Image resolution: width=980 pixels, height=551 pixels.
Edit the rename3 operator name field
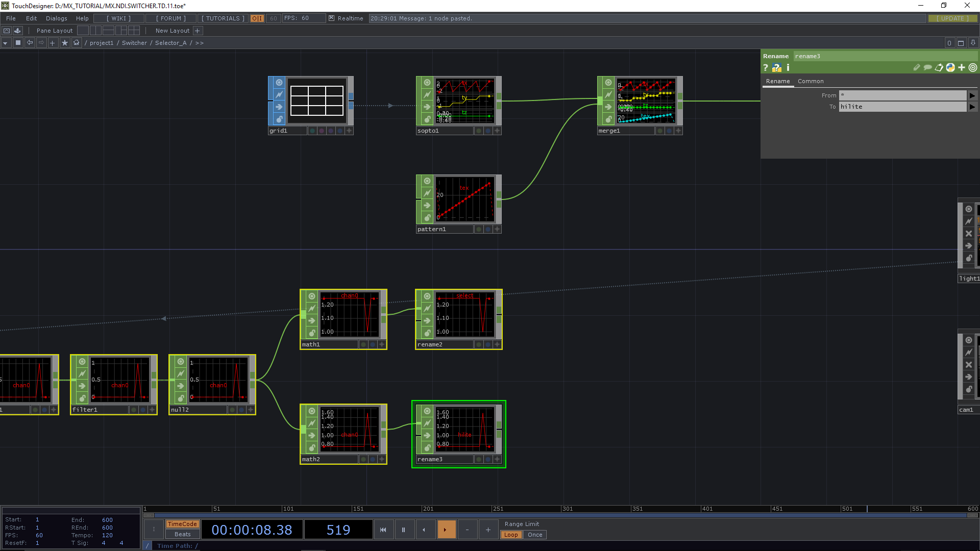click(886, 56)
